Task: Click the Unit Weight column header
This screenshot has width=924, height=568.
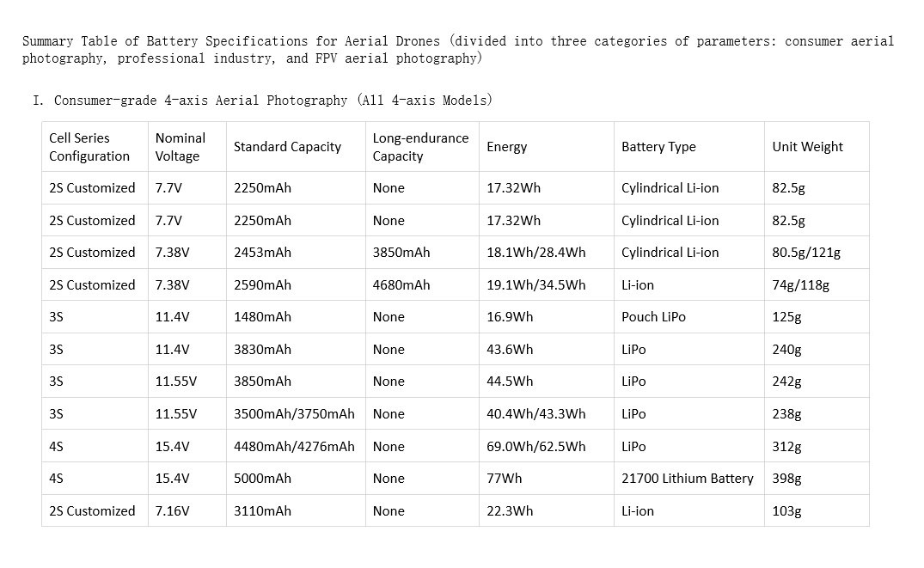Action: 817,147
